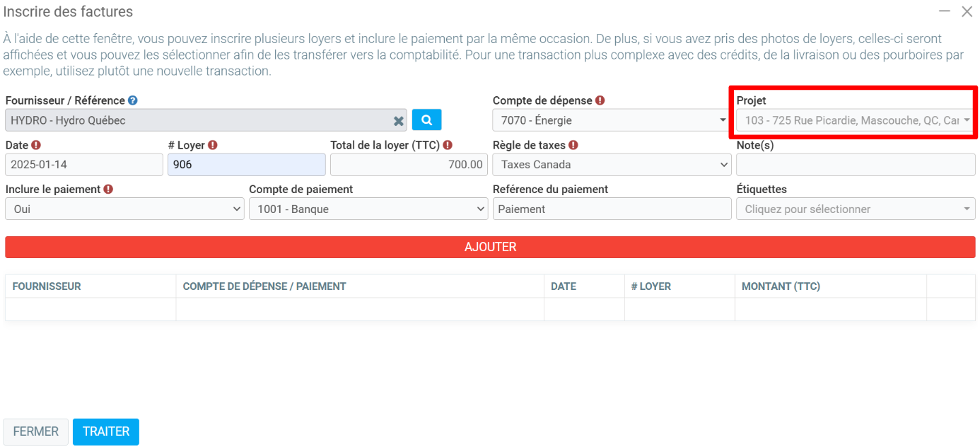The image size is (980, 447).
Task: Click into the Date field
Action: click(84, 165)
